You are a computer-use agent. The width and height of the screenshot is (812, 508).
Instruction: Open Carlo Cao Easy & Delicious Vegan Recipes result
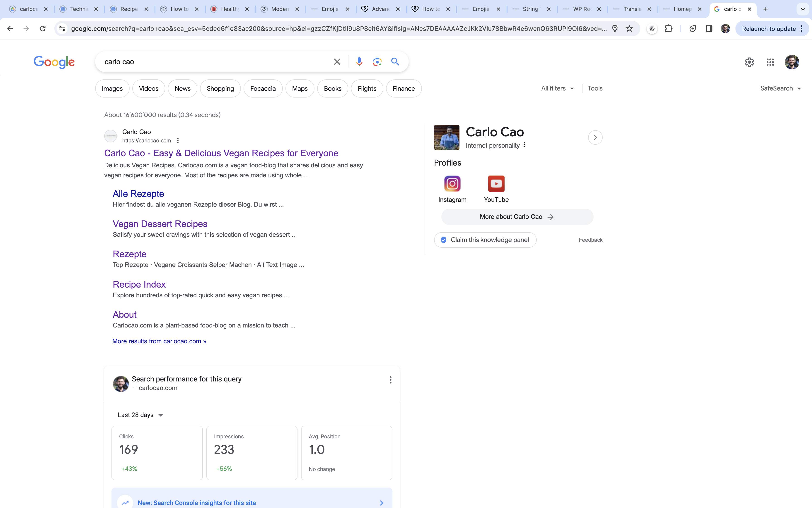(x=221, y=153)
